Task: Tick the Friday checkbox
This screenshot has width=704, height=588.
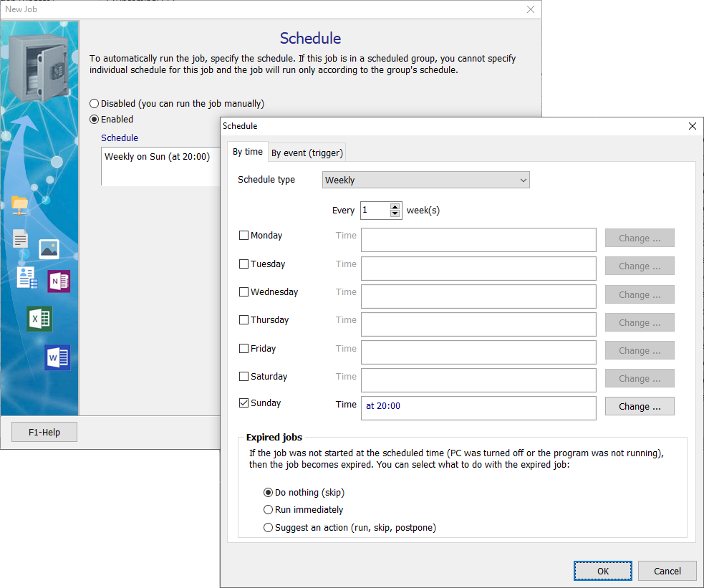Action: pyautogui.click(x=244, y=349)
